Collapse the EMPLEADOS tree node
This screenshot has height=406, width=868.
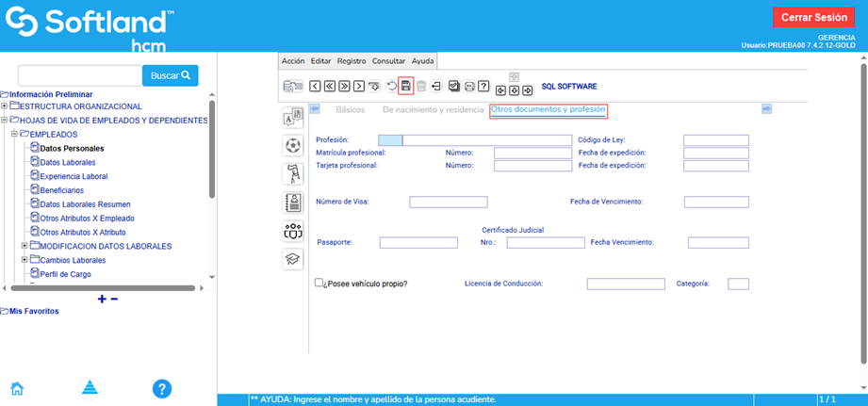pyautogui.click(x=15, y=135)
